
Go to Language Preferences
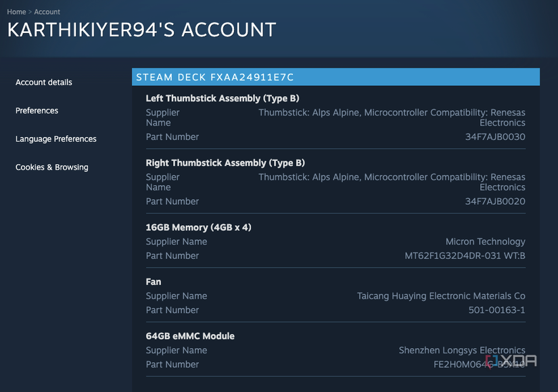coord(56,139)
